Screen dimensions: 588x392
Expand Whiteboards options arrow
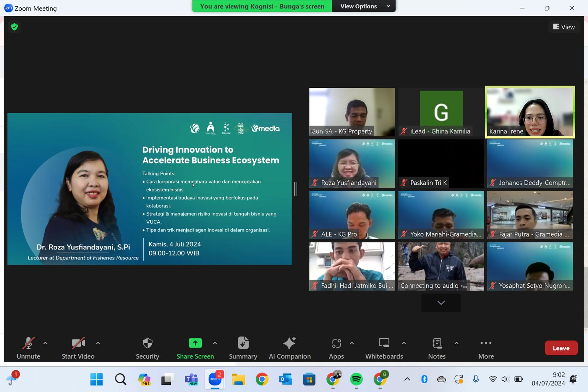pyautogui.click(x=404, y=343)
